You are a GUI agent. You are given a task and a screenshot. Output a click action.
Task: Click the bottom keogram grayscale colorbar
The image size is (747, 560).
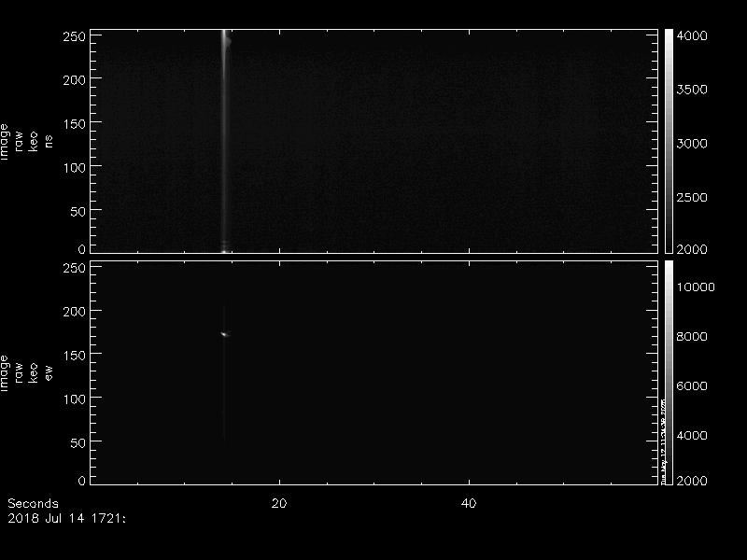coord(669,372)
